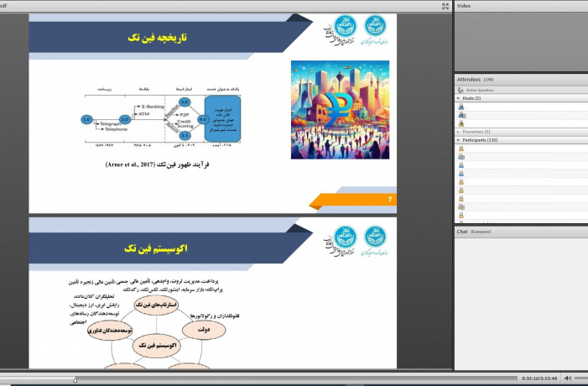Select the host icon showing a screen-share monitor
This screenshot has width=588, height=386.
[x=461, y=115]
